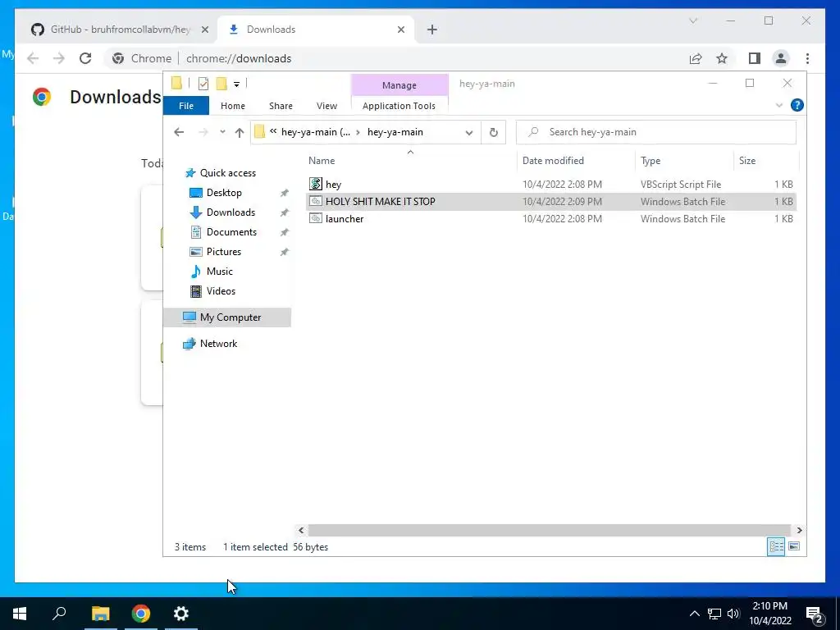Open a new Chrome tab

click(x=431, y=30)
